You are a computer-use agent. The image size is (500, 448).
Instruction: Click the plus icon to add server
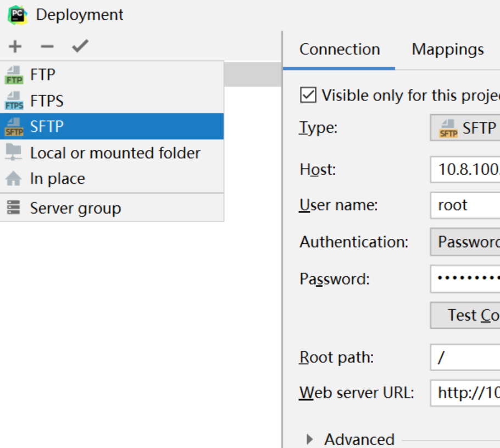pyautogui.click(x=15, y=47)
